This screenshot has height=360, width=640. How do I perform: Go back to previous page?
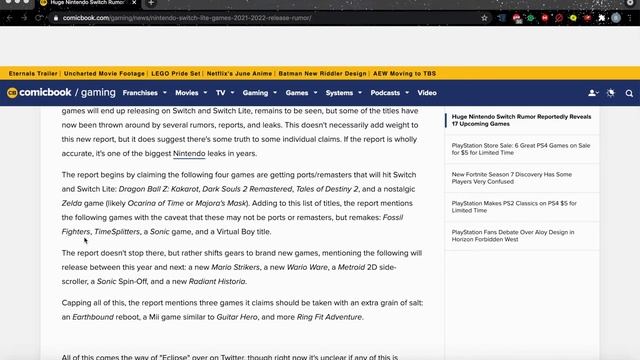point(9,18)
